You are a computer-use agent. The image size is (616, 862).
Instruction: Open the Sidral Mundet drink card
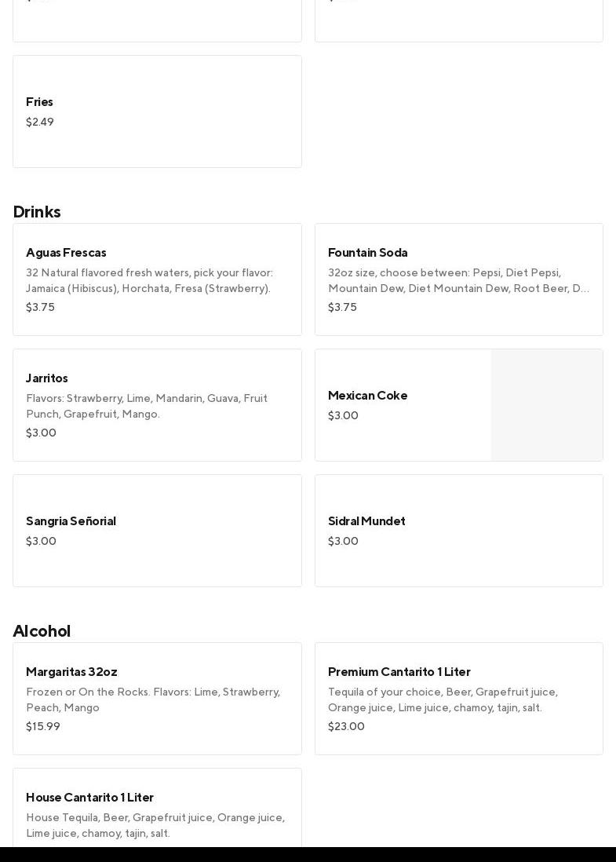pyautogui.click(x=458, y=531)
